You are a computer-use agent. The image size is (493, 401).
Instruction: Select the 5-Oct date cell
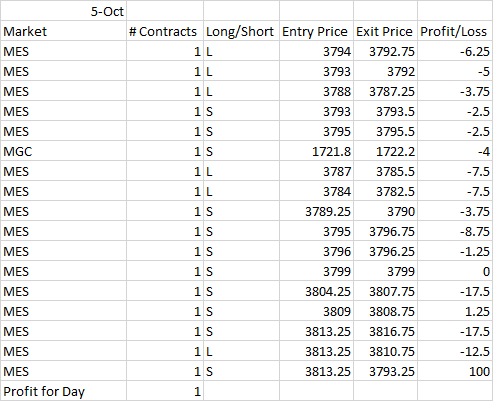tap(63, 11)
